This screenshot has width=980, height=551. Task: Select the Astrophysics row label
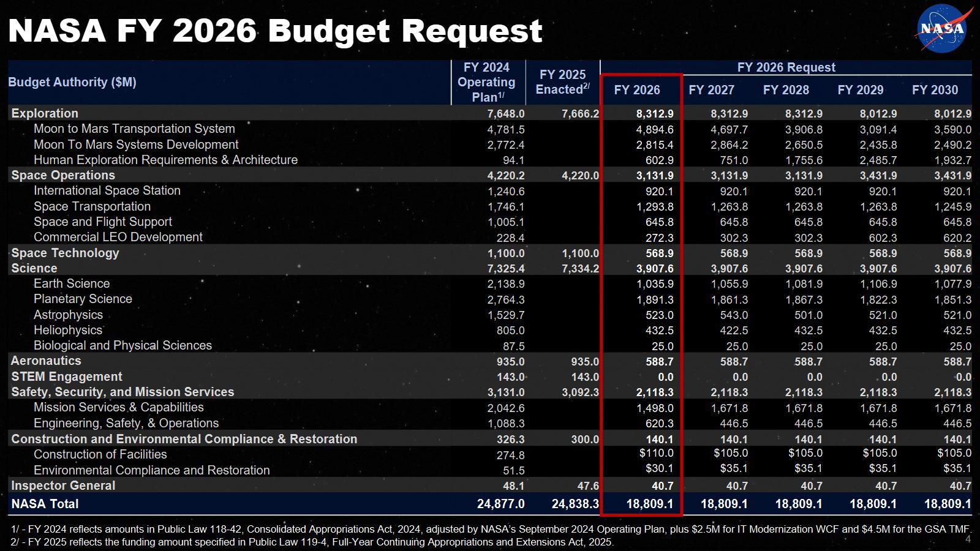pyautogui.click(x=68, y=315)
